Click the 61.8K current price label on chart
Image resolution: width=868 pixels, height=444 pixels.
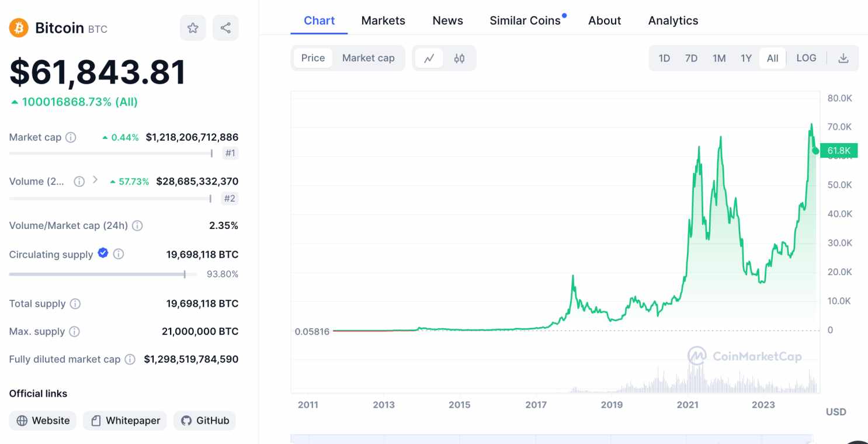[839, 151]
